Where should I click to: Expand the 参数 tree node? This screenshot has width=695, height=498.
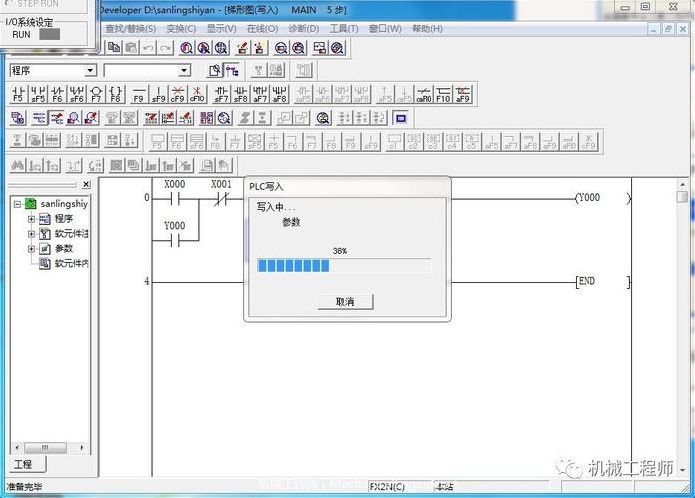[x=31, y=249]
